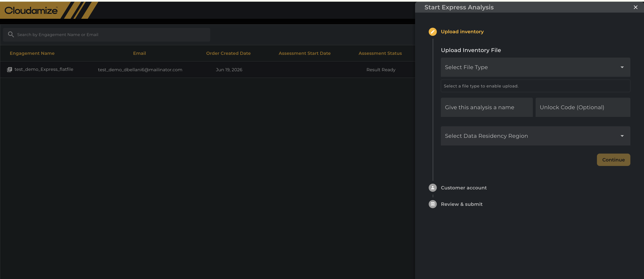Click the Customer account person step icon
The image size is (644, 279).
(433, 187)
